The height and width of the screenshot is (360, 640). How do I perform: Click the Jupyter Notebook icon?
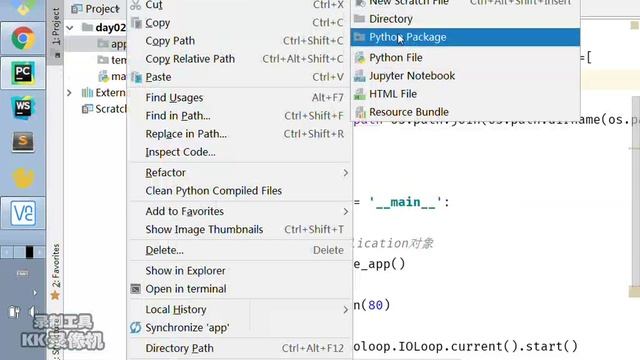[x=360, y=76]
